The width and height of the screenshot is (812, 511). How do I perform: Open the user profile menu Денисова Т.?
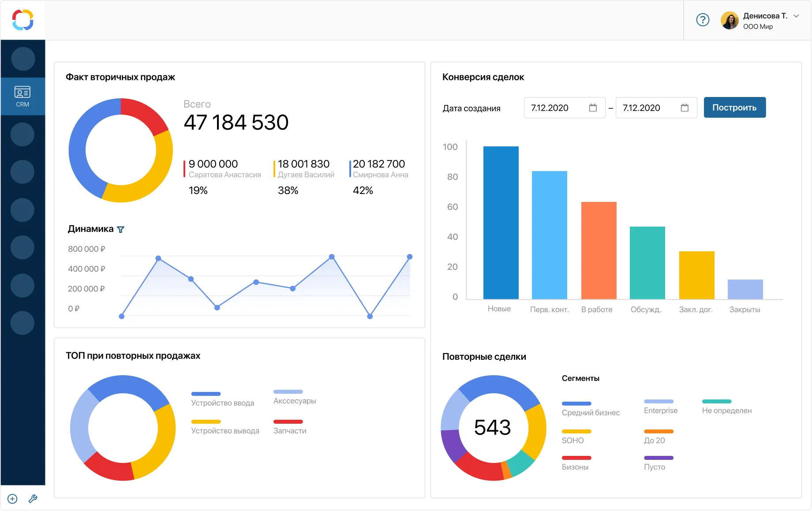765,15
